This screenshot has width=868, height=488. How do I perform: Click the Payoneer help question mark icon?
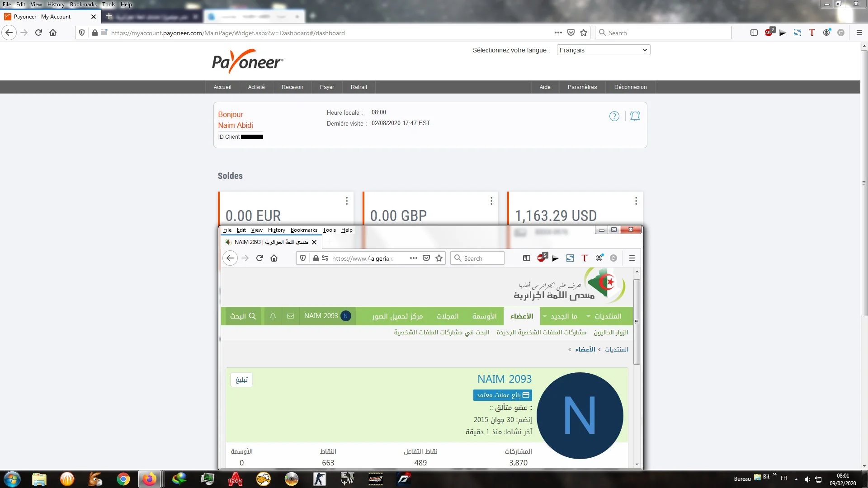[x=614, y=117]
